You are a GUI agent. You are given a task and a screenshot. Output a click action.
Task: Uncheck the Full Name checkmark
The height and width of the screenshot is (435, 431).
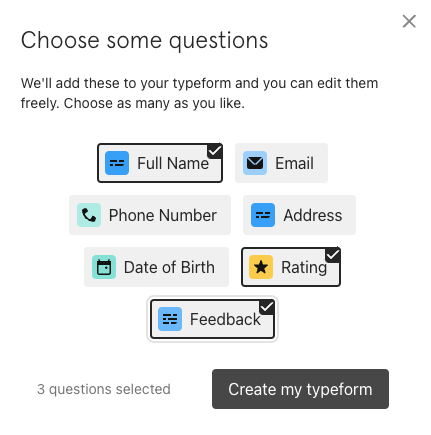click(x=215, y=151)
